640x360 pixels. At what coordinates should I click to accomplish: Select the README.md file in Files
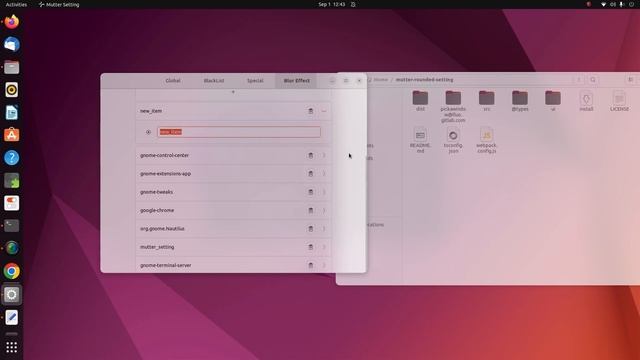(x=420, y=140)
